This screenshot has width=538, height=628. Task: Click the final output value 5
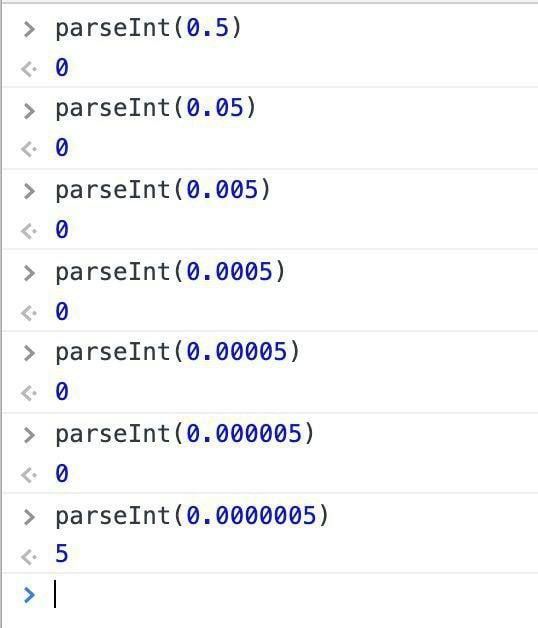(x=62, y=554)
